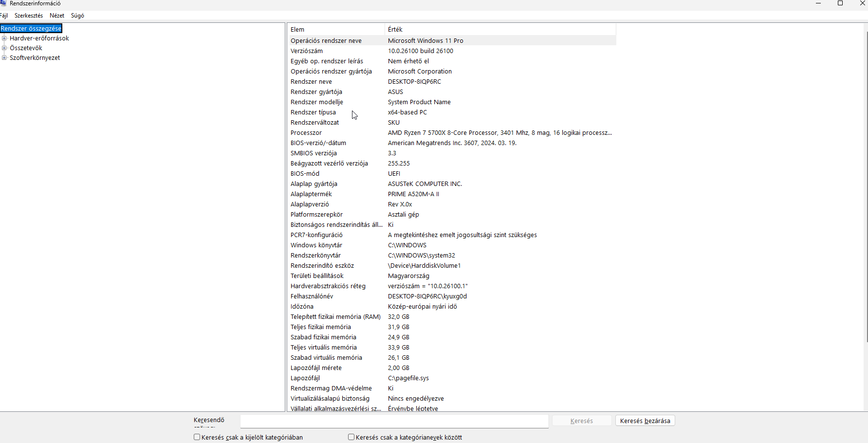Select the Szabad virtuális memória row
The height and width of the screenshot is (443, 868).
452,358
